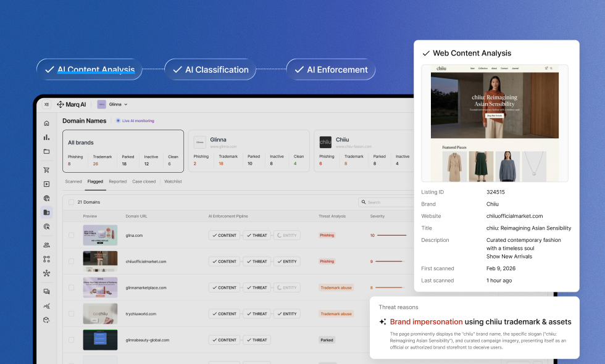Click the Domain URL column header

coord(136,217)
